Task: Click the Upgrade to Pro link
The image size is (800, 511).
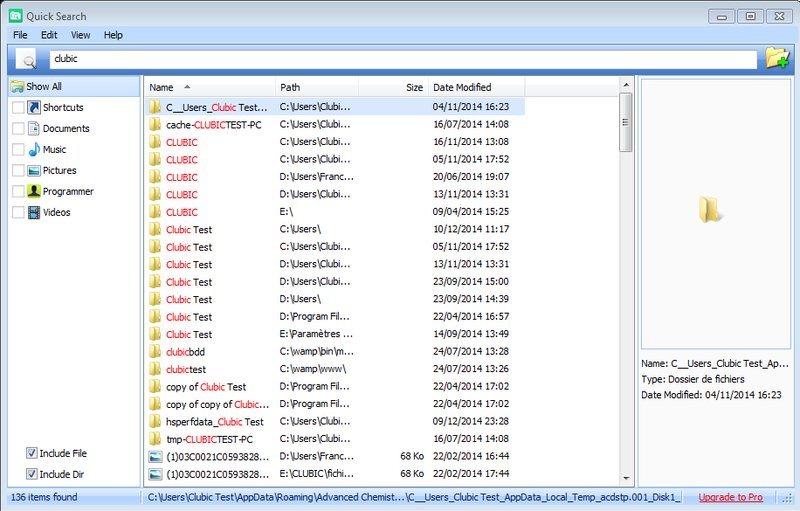Action: [x=730, y=497]
